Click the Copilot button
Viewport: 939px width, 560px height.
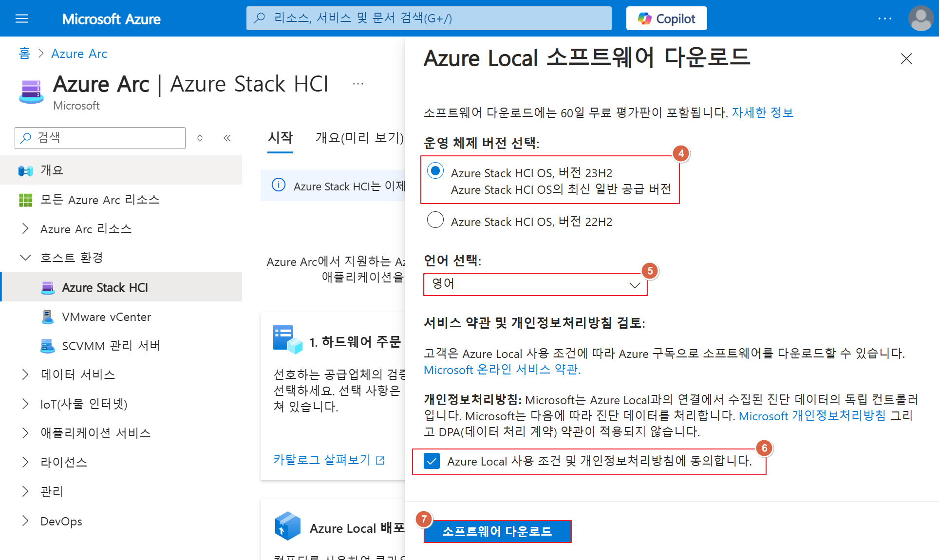tap(666, 19)
